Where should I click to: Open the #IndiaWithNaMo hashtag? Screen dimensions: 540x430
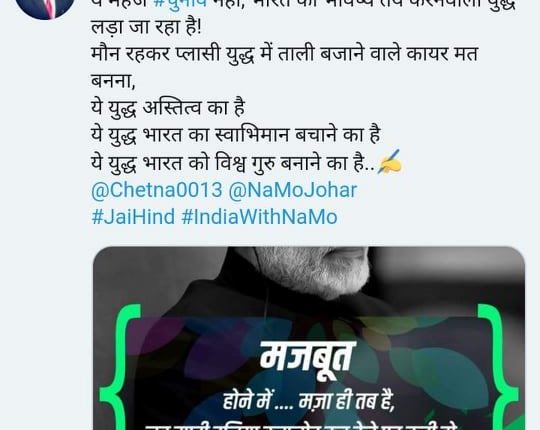[259, 217]
